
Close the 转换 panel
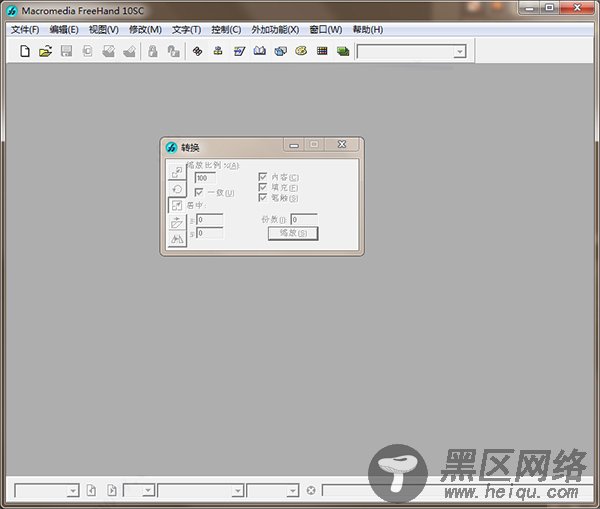pos(342,144)
